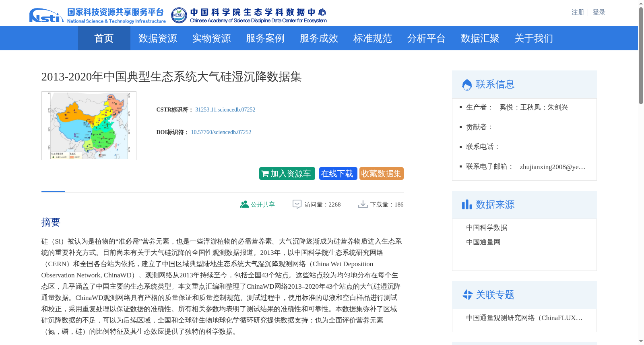Click the dataset title heading
The width and height of the screenshot is (644, 345).
point(171,76)
